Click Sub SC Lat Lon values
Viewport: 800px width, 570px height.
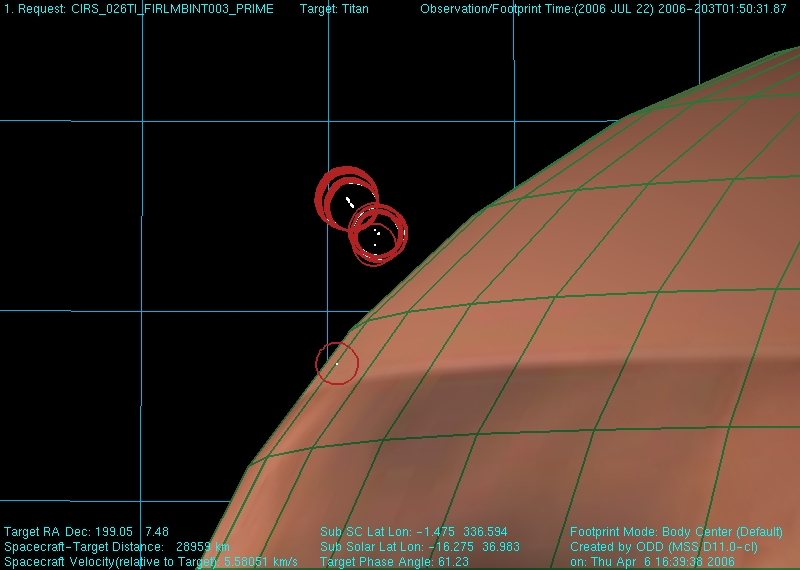(413, 532)
